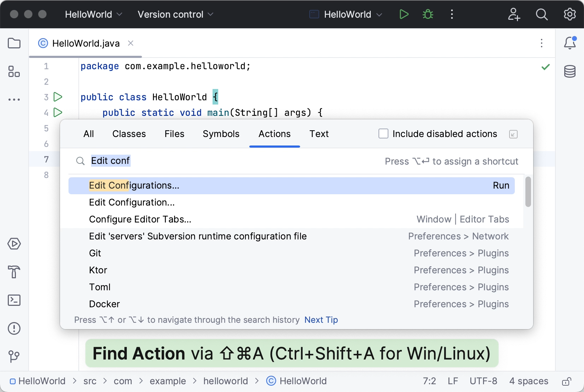Screen dimensions: 584x392
Task: Enable Include disabled actions
Action: pos(383,133)
